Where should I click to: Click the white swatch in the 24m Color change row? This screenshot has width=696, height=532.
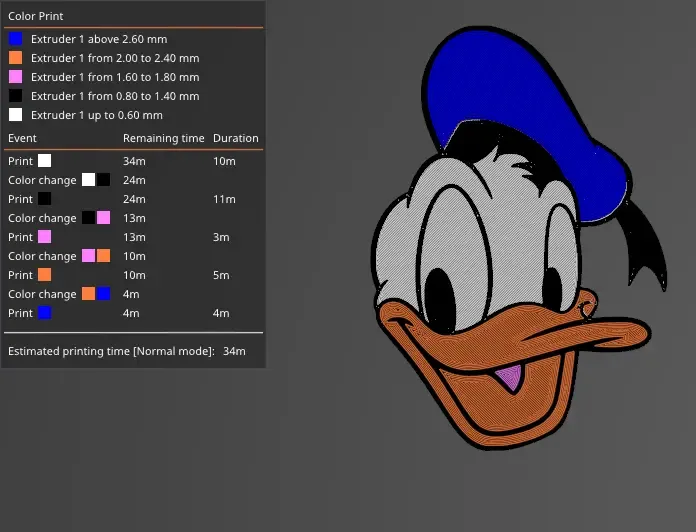88,180
